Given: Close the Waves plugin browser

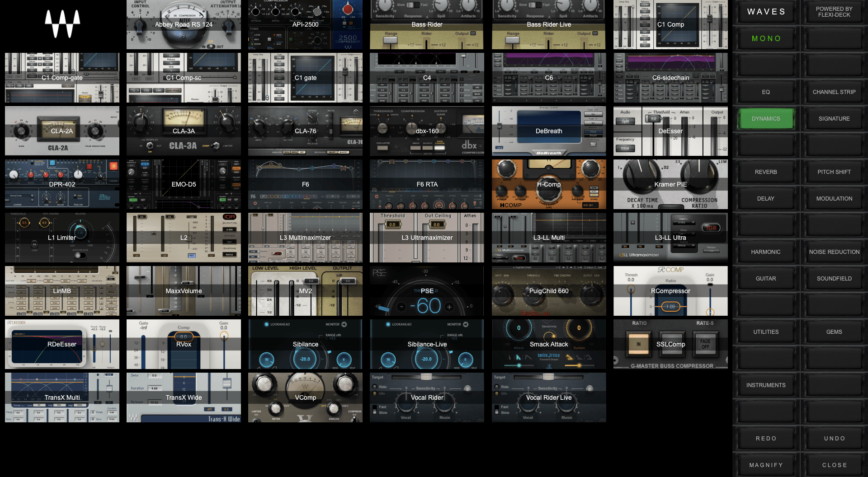Looking at the screenshot, I should (x=834, y=465).
